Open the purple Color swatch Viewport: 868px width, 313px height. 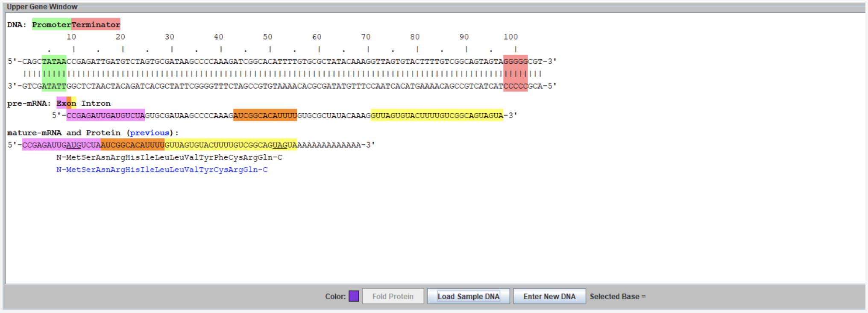coord(354,296)
